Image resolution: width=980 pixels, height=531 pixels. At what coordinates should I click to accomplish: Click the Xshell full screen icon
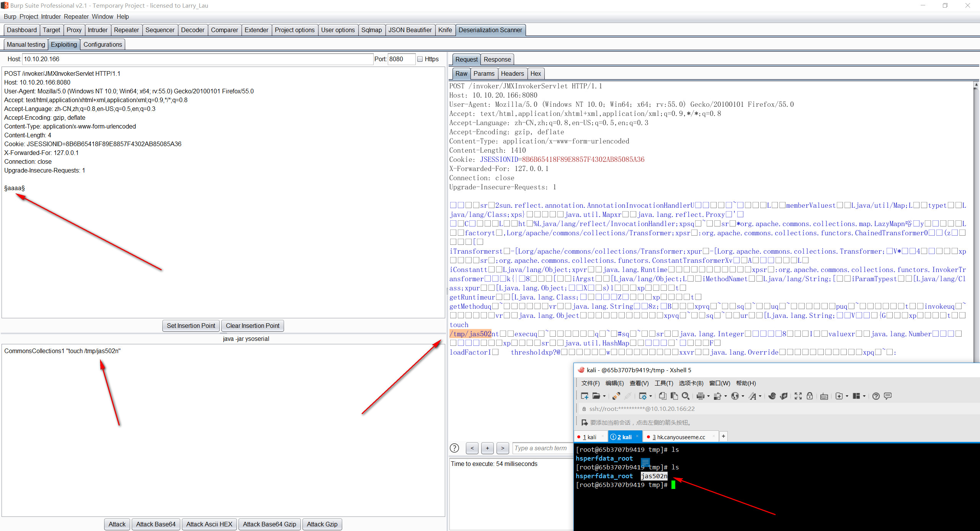pyautogui.click(x=798, y=396)
